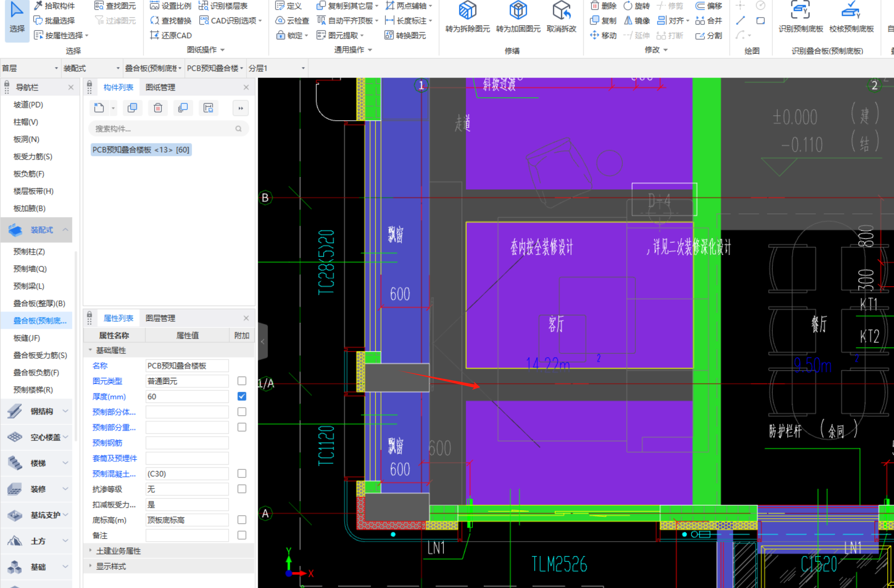Click the 批量选择 button
Viewport: 894px width, 588px height.
54,21
